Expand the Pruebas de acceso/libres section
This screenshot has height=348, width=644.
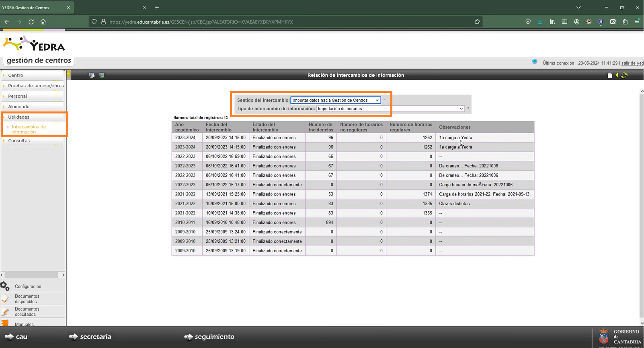pyautogui.click(x=33, y=86)
